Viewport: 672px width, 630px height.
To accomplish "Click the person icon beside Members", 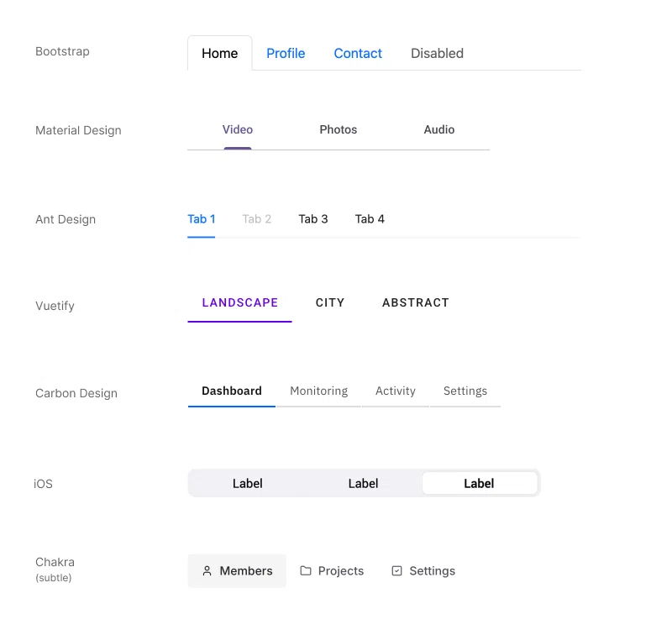I will (x=207, y=571).
